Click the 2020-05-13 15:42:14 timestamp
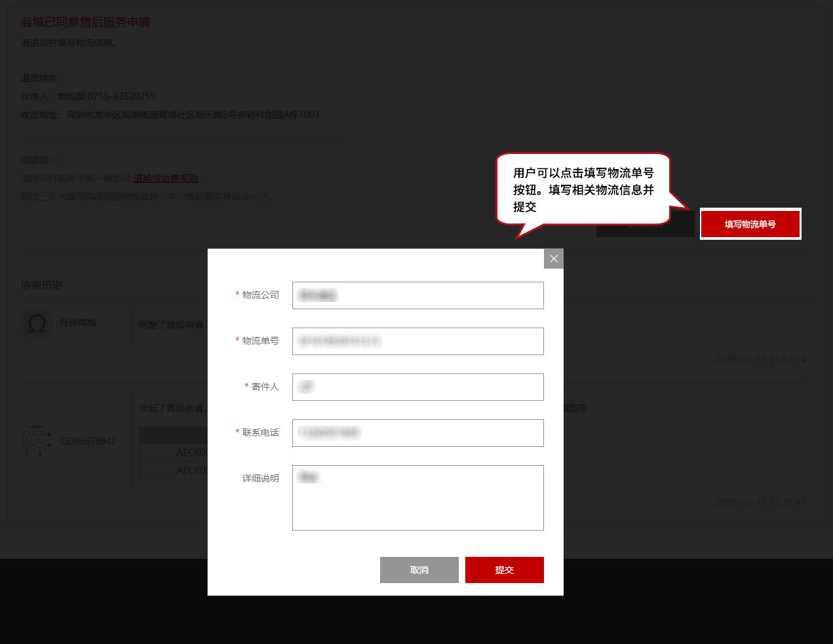Screen dimensions: 833x644 [x=760, y=360]
